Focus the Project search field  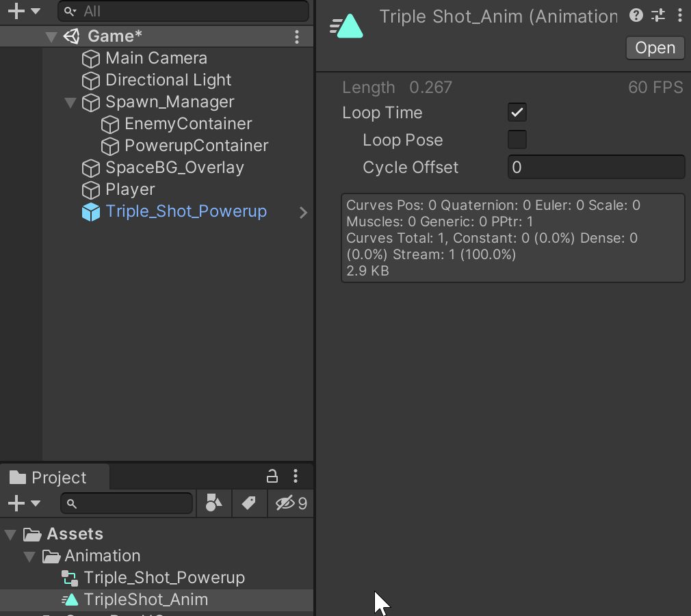(127, 503)
